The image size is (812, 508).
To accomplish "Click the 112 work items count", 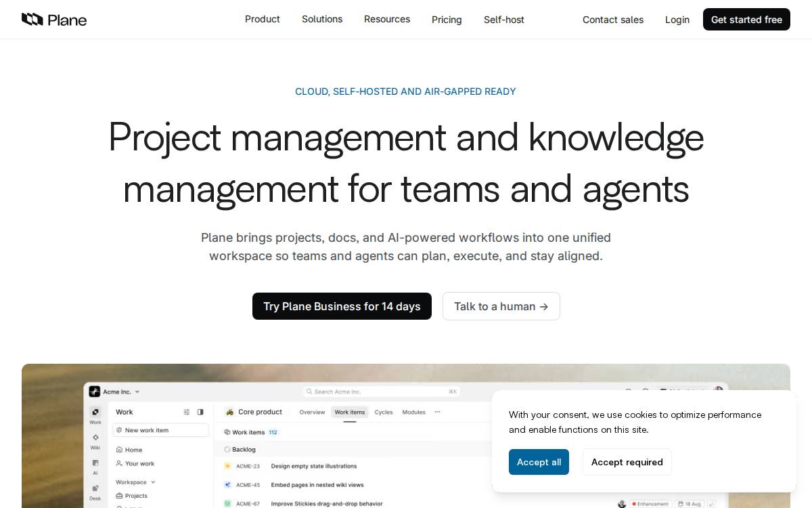I will point(273,432).
